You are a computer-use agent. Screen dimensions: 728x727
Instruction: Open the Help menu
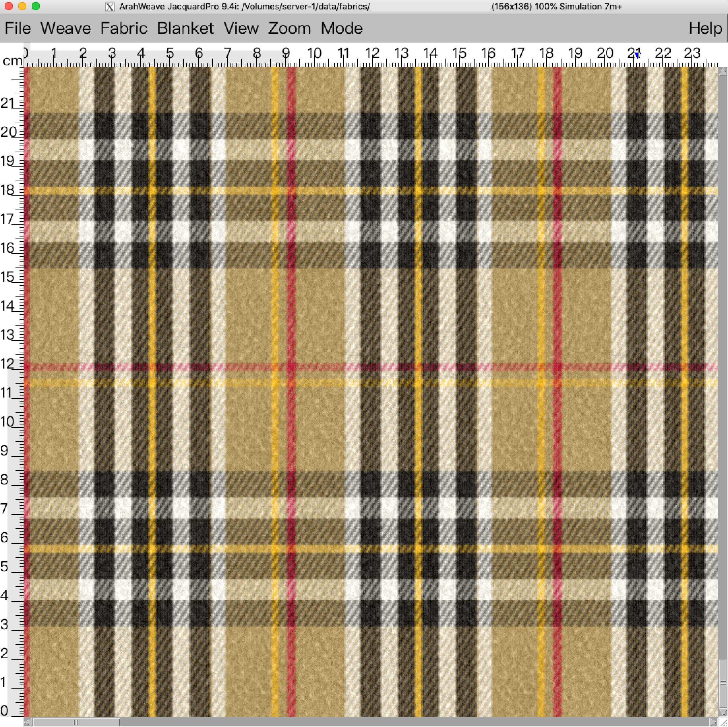tap(705, 28)
